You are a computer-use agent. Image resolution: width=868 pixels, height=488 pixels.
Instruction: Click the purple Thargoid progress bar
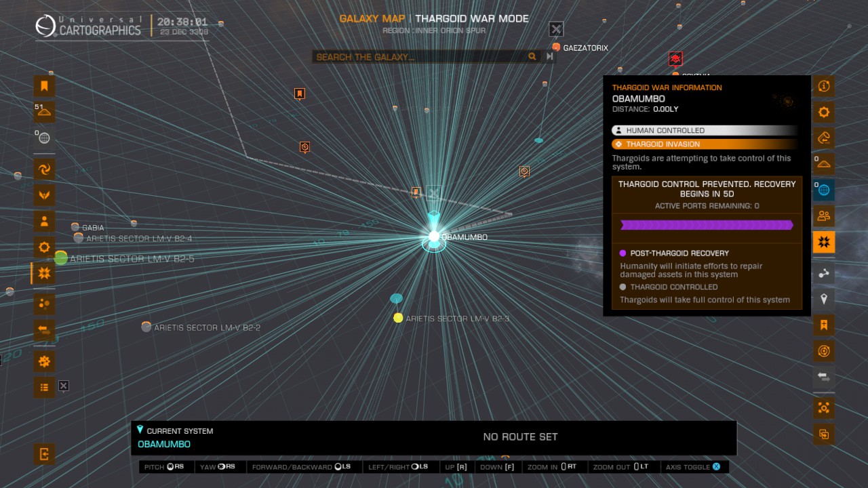pyautogui.click(x=707, y=225)
